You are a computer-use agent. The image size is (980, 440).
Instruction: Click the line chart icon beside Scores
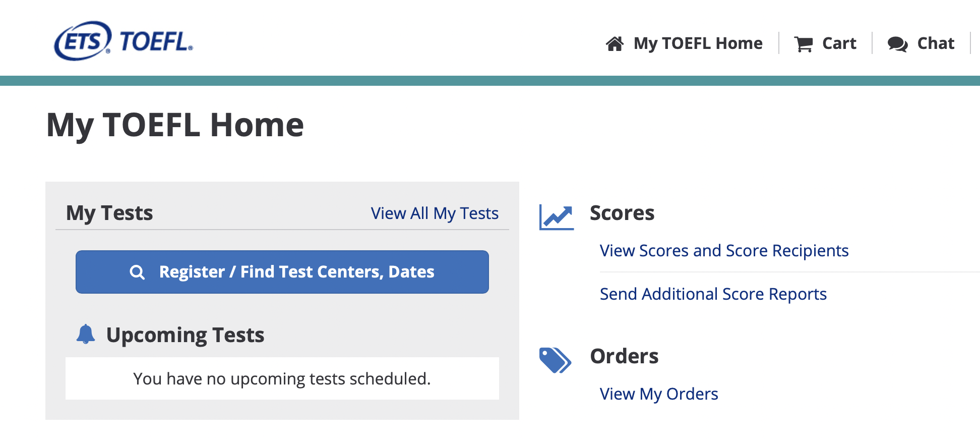point(556,217)
